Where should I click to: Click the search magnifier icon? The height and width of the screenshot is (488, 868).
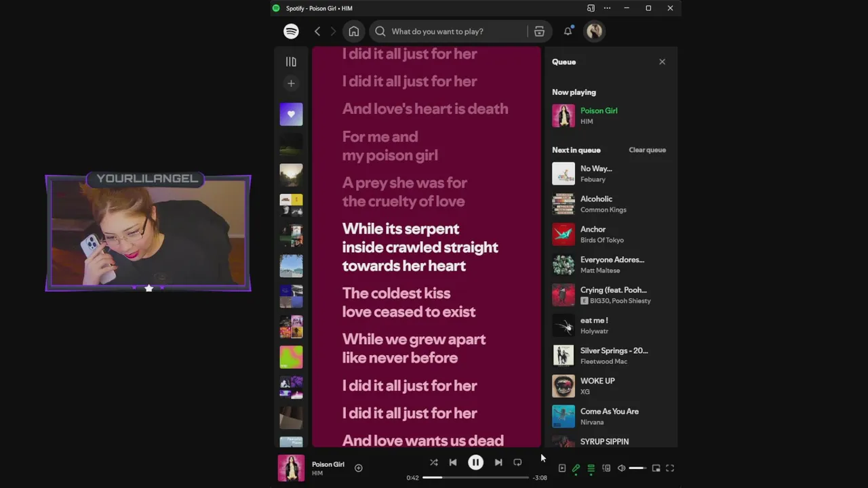coord(380,31)
